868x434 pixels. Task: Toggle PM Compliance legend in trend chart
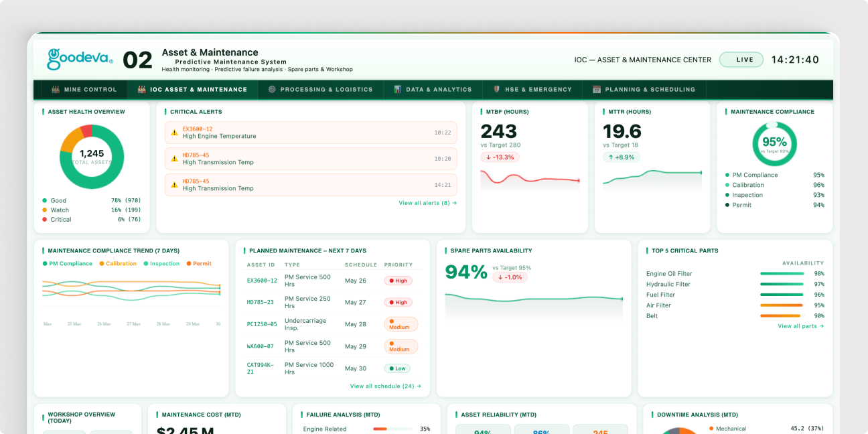point(67,263)
